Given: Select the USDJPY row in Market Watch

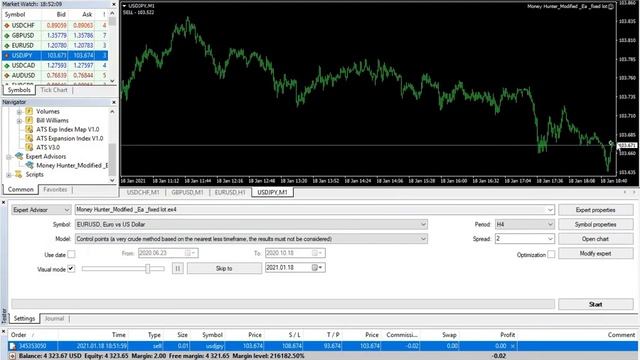Looking at the screenshot, I should [x=55, y=56].
